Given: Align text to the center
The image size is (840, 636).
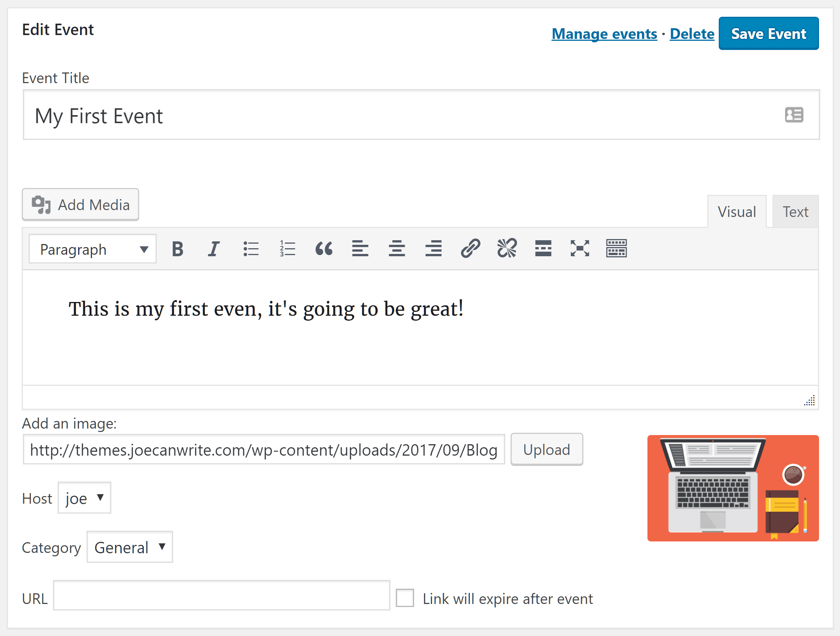Looking at the screenshot, I should tap(397, 249).
